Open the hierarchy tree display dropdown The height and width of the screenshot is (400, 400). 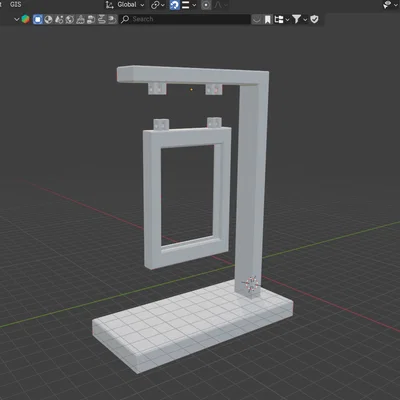click(x=282, y=19)
